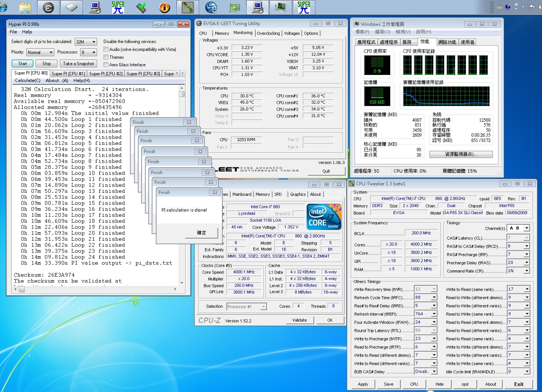Open the Action Center flag icon
The image size is (542, 392).
(x=532, y=7)
